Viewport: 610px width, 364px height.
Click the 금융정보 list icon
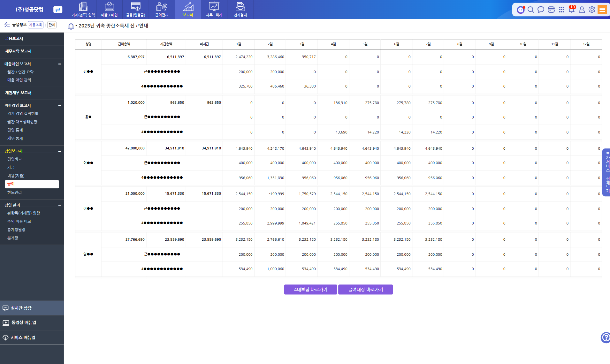click(7, 25)
